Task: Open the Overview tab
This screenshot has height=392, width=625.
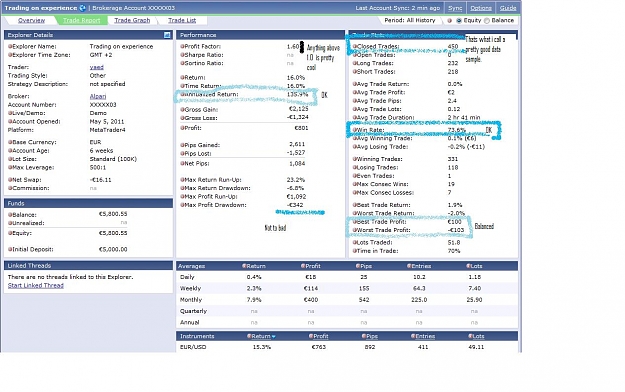Action: coord(31,20)
